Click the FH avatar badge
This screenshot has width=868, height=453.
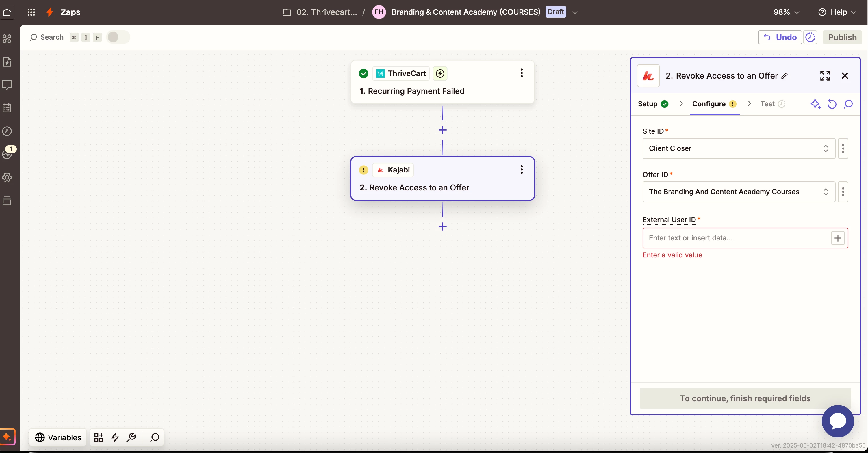tap(379, 12)
